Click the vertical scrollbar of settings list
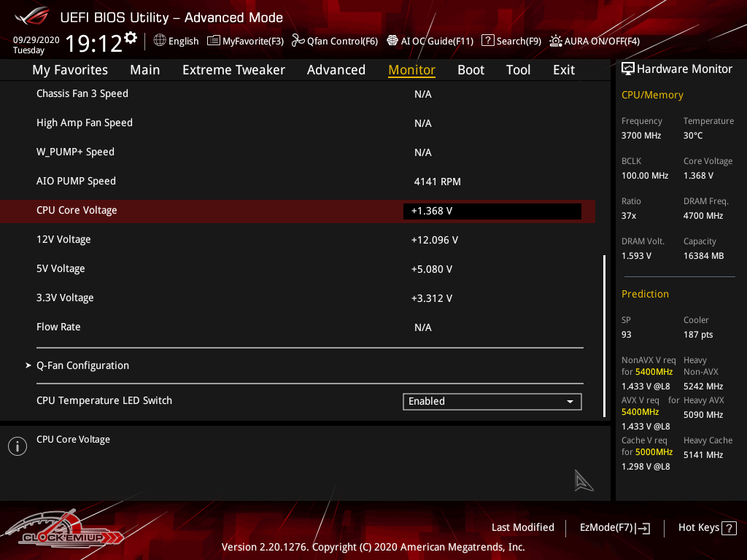The image size is (747, 560). point(604,335)
